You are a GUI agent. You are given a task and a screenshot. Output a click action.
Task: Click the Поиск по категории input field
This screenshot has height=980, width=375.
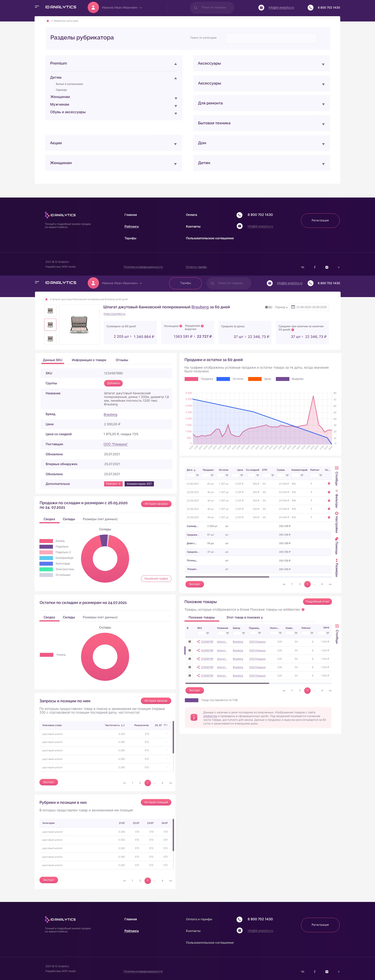[271, 38]
